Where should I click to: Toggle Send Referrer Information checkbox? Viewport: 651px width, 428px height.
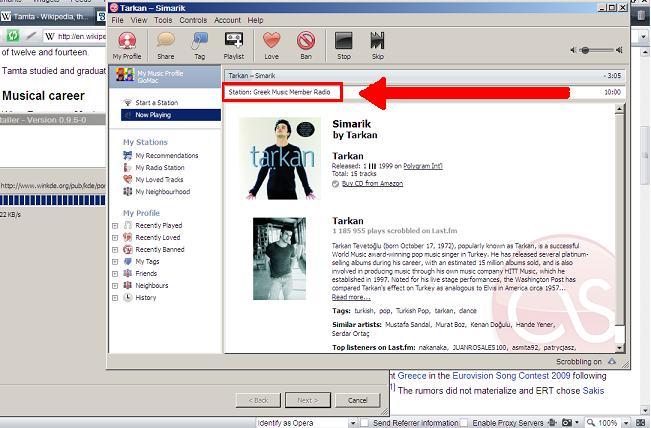(x=365, y=423)
